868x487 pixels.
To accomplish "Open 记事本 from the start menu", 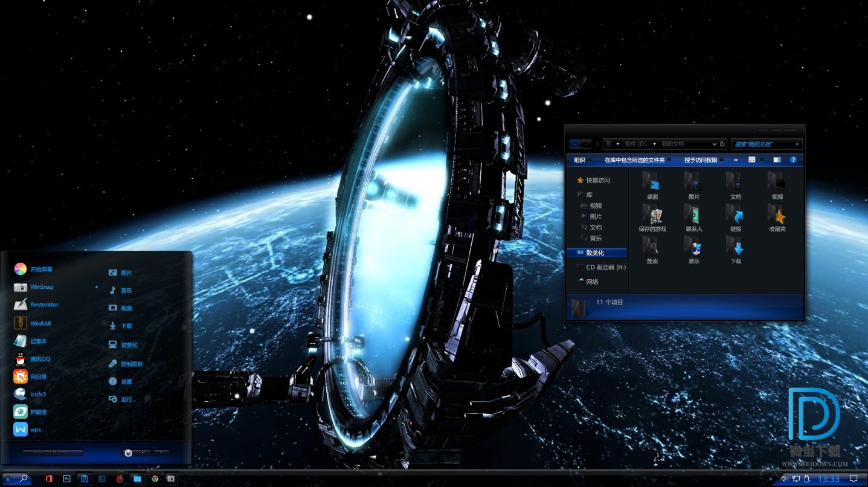I will [x=31, y=341].
